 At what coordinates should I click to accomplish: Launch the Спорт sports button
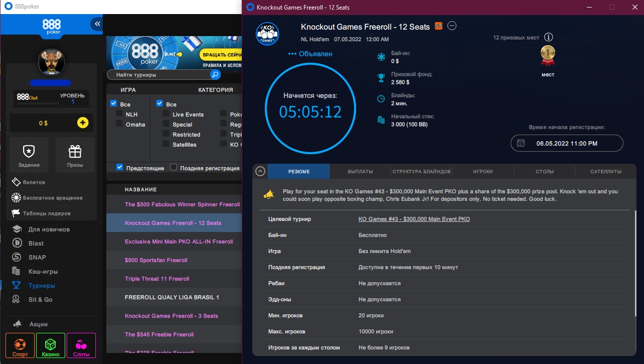point(20,346)
